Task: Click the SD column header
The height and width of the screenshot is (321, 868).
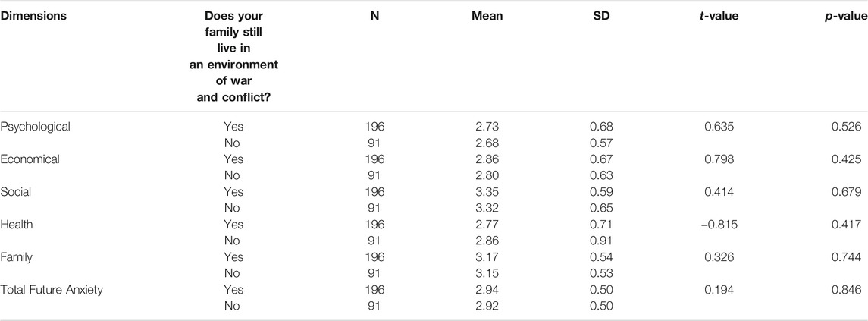Action: coord(601,16)
